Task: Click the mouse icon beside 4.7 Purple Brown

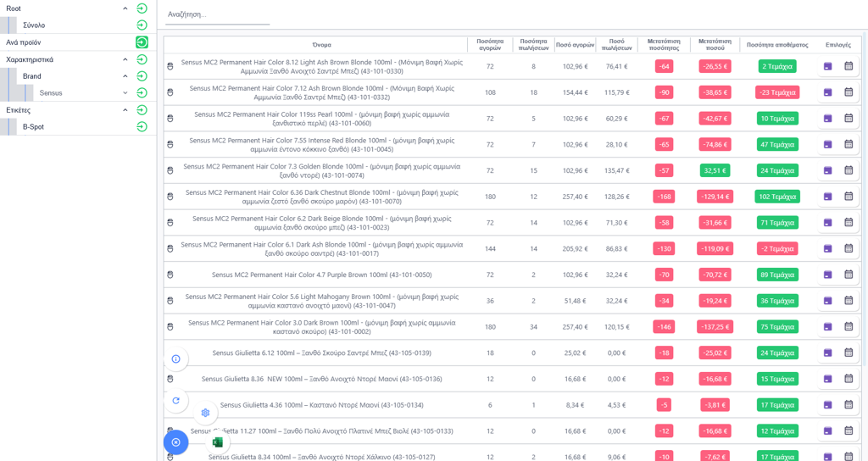Action: pyautogui.click(x=170, y=275)
